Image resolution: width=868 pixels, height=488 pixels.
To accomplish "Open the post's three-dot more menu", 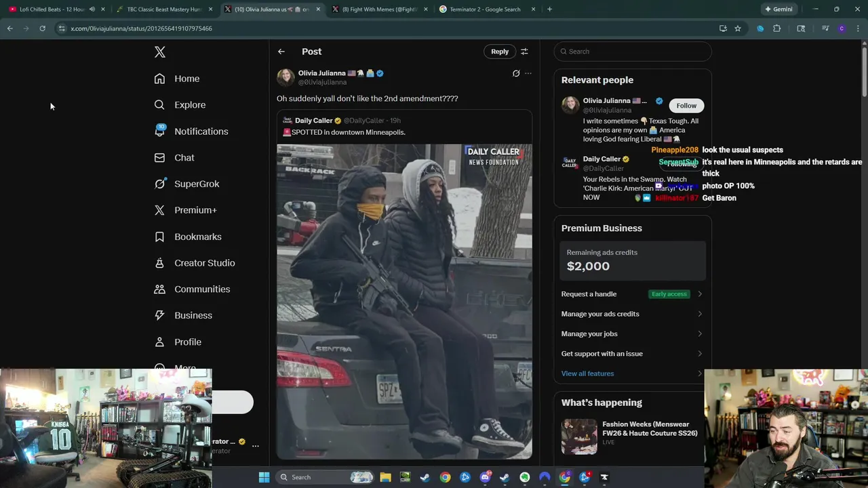I will click(528, 73).
